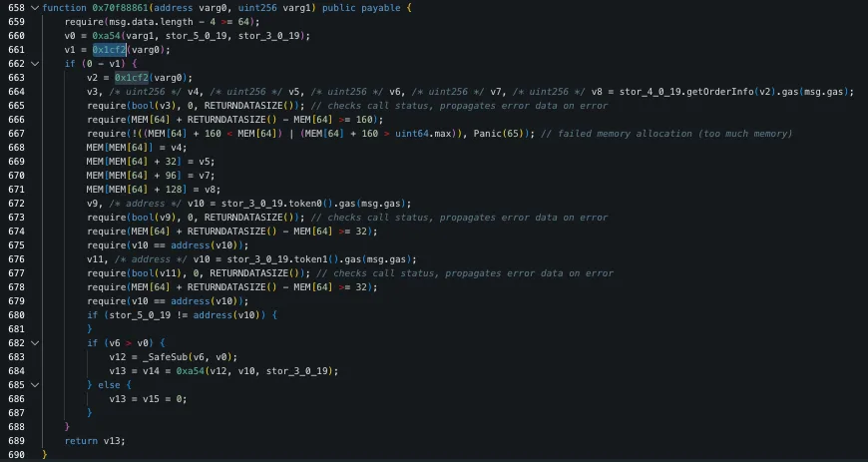Click the function name 0x70f88861
868x462 pixels.
point(118,8)
